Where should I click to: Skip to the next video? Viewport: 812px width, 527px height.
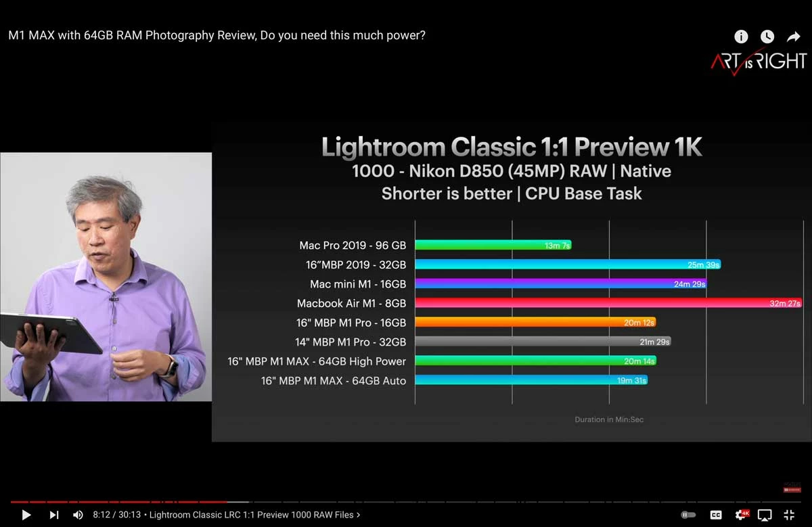[x=54, y=515]
